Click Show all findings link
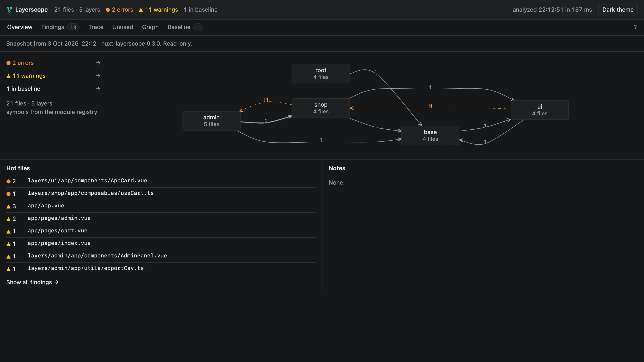 click(32, 282)
